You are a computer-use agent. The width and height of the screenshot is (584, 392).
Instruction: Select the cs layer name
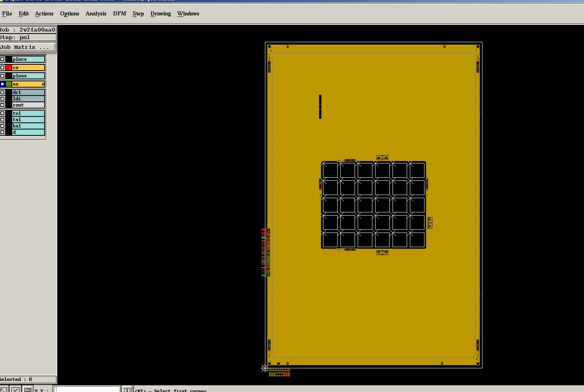point(28,68)
